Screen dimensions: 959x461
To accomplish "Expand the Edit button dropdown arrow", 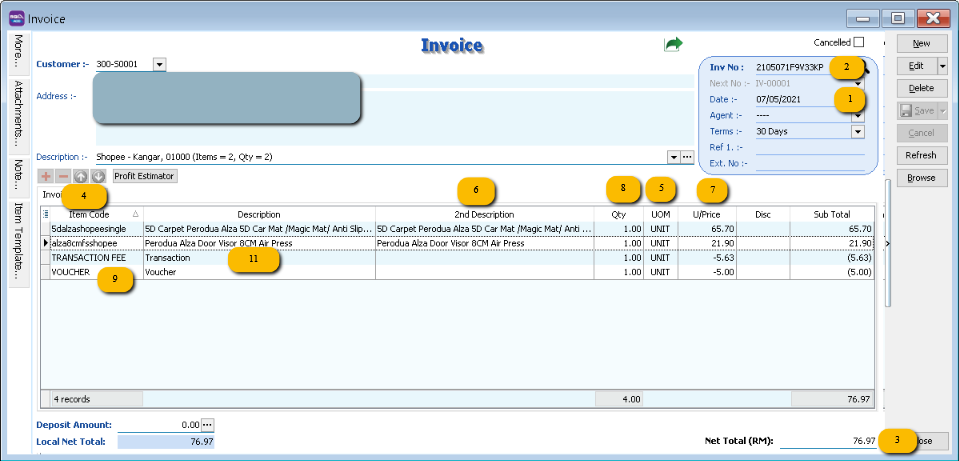I will pyautogui.click(x=942, y=66).
